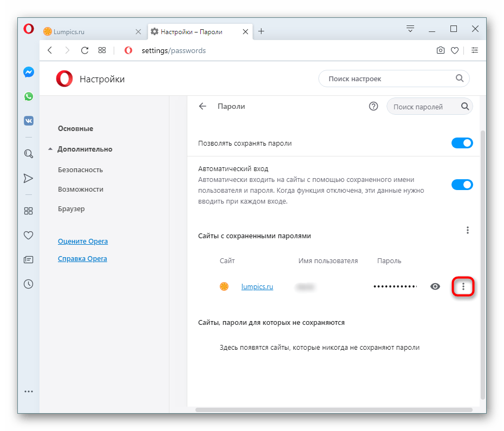The image size is (504, 431).
Task: Click magnifier in password search box
Action: pyautogui.click(x=465, y=106)
